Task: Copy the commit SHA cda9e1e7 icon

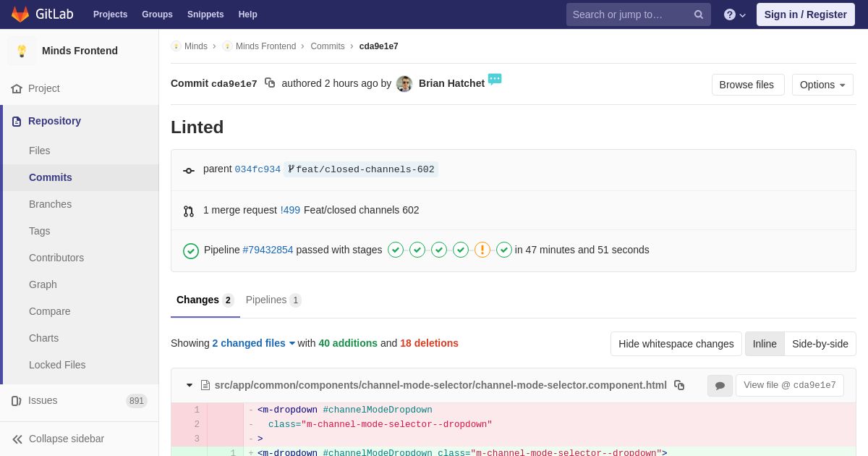Action: pos(270,83)
